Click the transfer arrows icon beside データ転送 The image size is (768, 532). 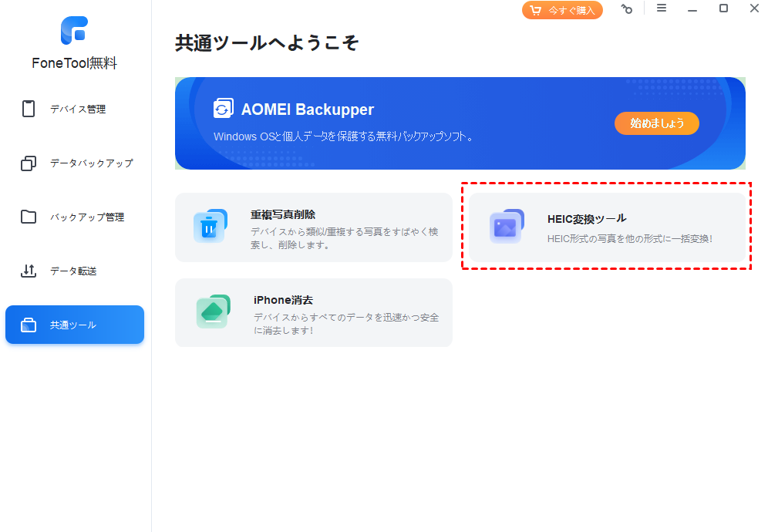point(29,271)
